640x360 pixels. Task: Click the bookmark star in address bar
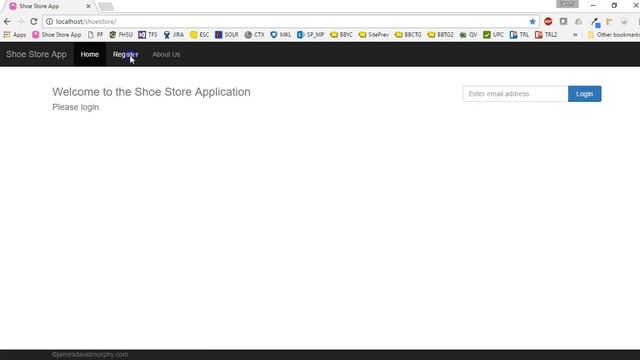(532, 21)
